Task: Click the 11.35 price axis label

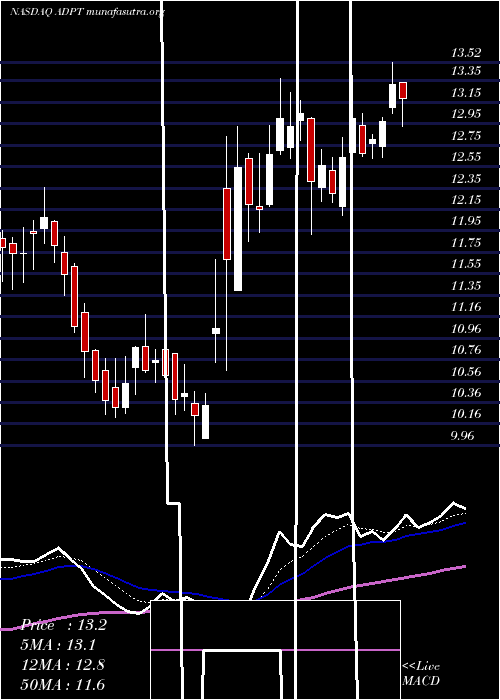Action: pos(466,285)
